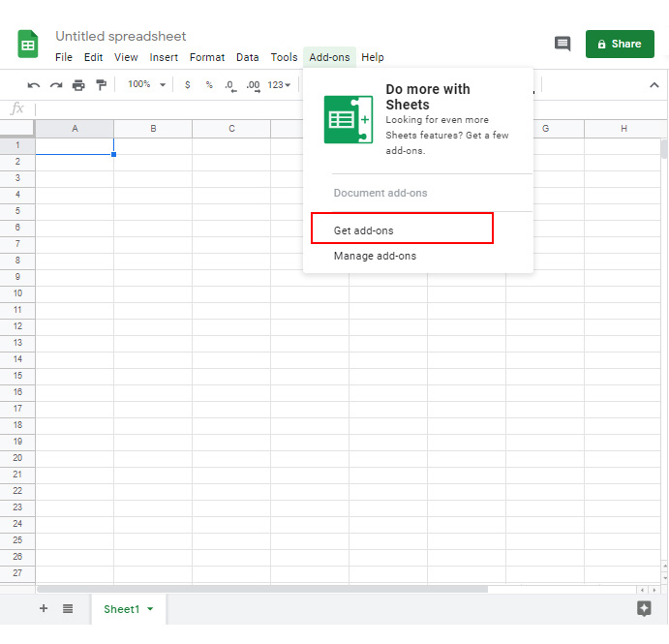
Task: Select column C header
Action: (x=231, y=129)
